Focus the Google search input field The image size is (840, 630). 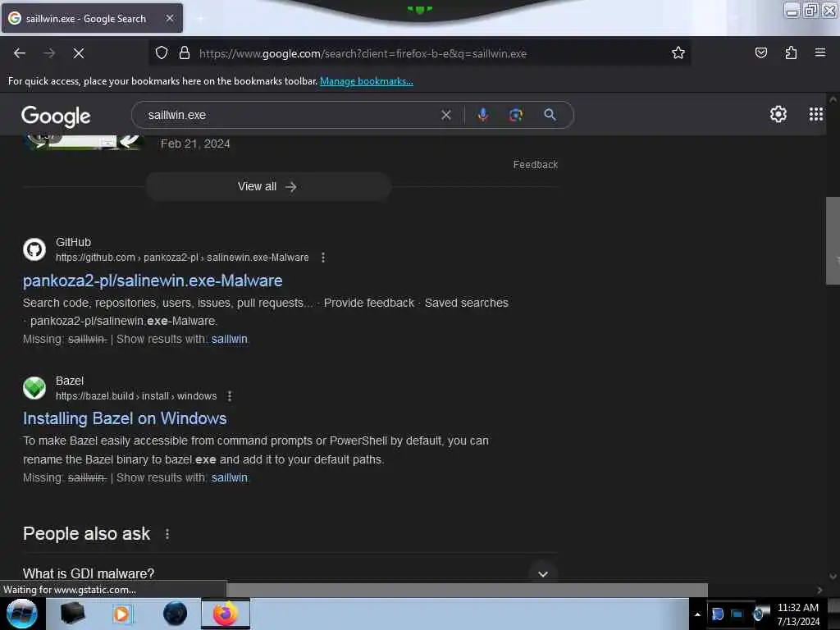tap(290, 115)
